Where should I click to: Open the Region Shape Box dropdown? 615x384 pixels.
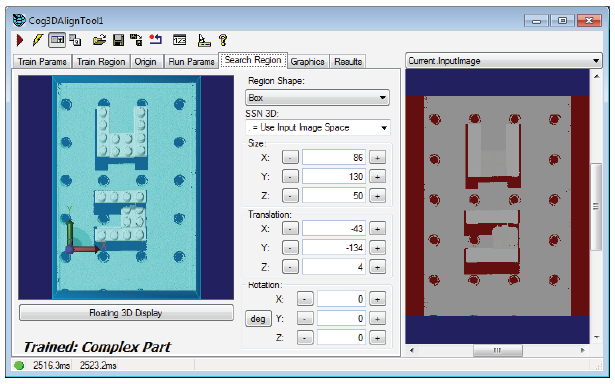pyautogui.click(x=317, y=98)
